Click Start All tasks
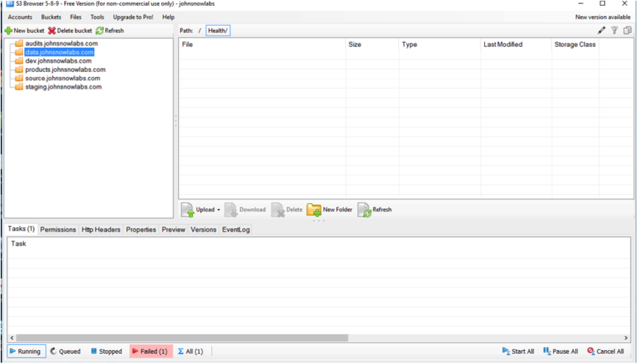This screenshot has width=637, height=364. pos(519,351)
